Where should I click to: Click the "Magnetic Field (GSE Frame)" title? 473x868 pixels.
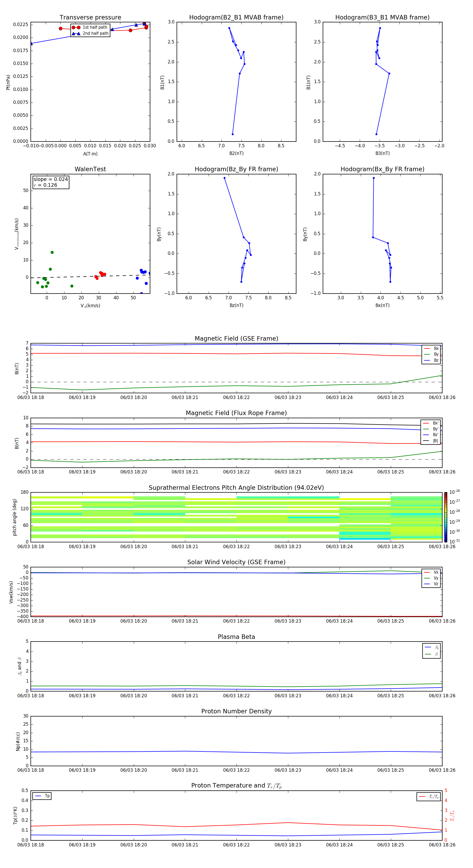point(236,339)
